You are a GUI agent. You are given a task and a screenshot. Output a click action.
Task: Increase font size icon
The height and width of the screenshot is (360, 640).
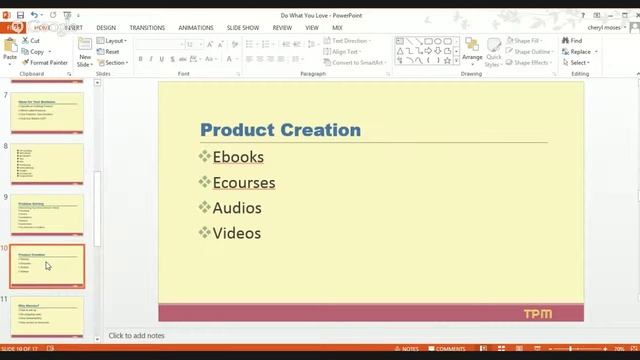(210, 44)
